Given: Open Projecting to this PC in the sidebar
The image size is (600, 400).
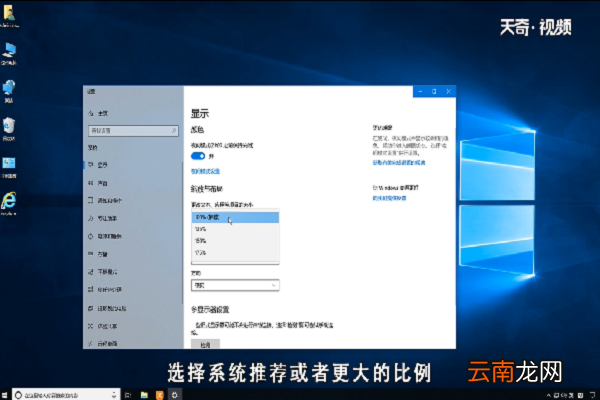Looking at the screenshot, I should pyautogui.click(x=133, y=308).
